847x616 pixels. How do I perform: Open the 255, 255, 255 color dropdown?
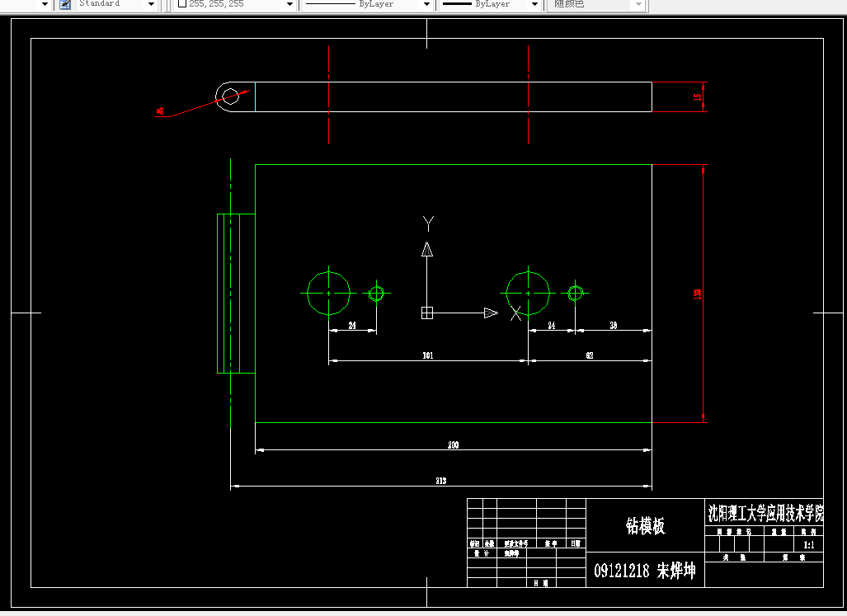[x=289, y=4]
